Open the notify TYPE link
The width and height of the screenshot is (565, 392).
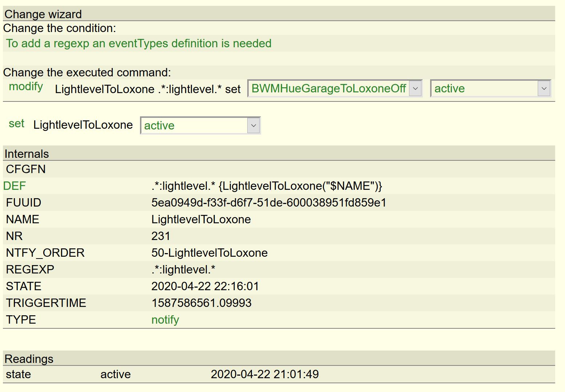pos(165,320)
